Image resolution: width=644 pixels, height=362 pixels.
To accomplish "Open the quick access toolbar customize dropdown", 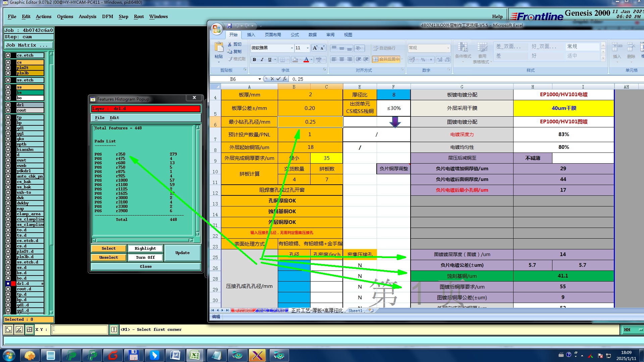I will click(261, 26).
